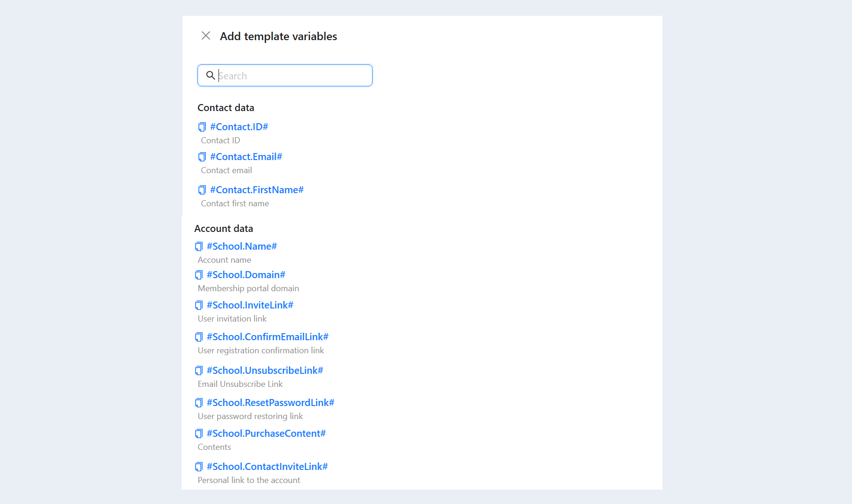The width and height of the screenshot is (852, 504).
Task: Choose the #Contact.FirstName# variable text
Action: [x=257, y=190]
